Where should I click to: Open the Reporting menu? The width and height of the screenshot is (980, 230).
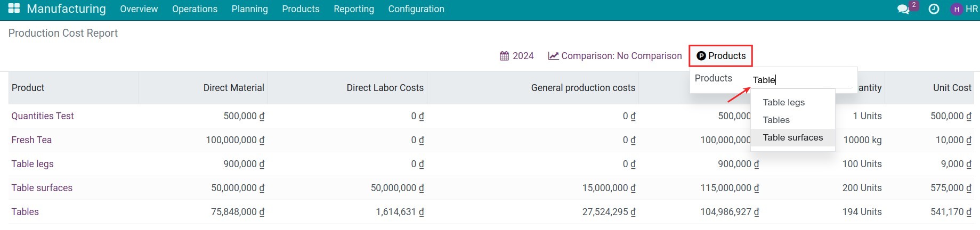click(x=354, y=9)
